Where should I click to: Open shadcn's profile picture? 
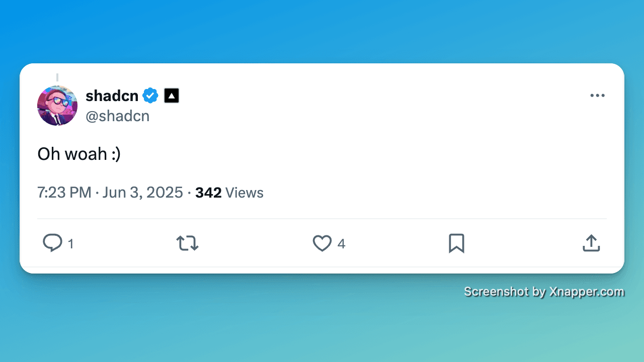[57, 106]
